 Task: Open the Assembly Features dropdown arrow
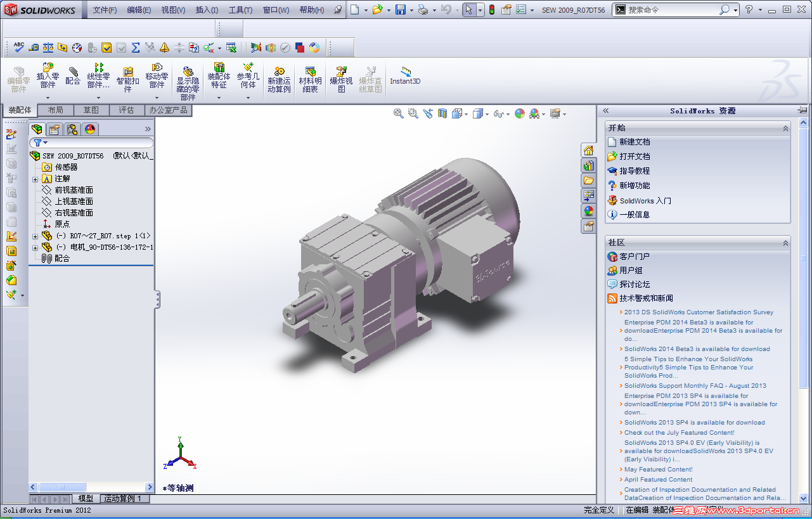219,98
